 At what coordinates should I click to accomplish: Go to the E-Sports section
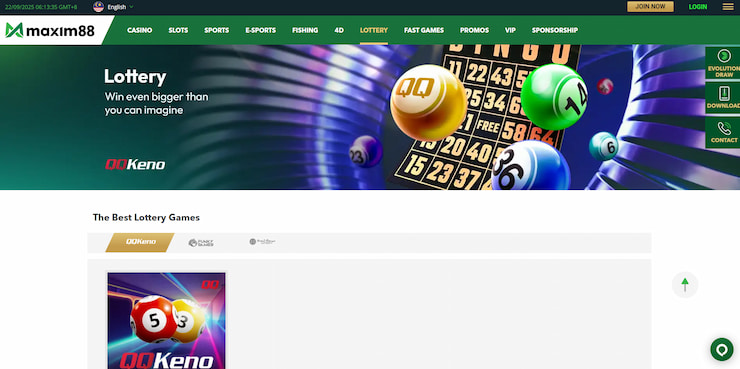(x=261, y=30)
